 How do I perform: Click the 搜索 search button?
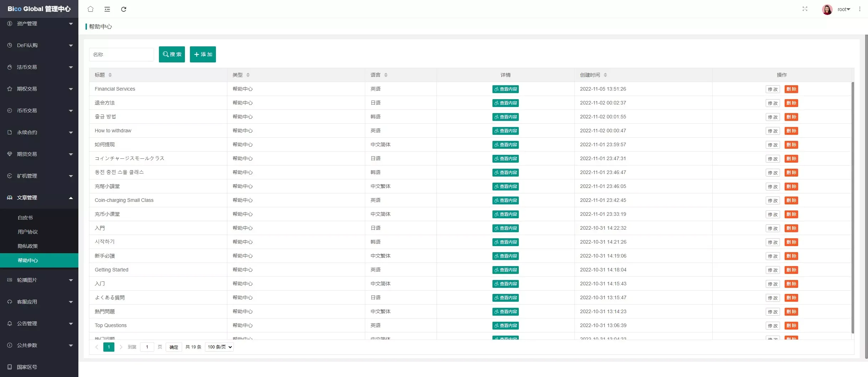[x=172, y=54]
